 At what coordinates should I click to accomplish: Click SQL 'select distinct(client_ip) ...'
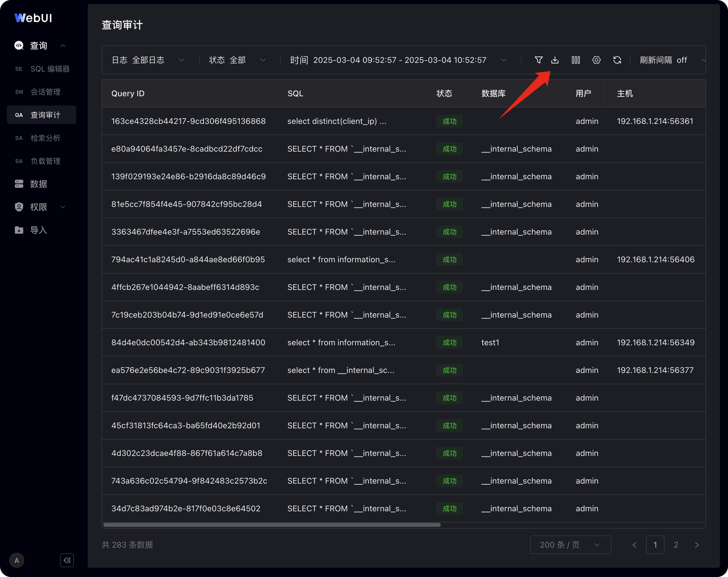337,121
